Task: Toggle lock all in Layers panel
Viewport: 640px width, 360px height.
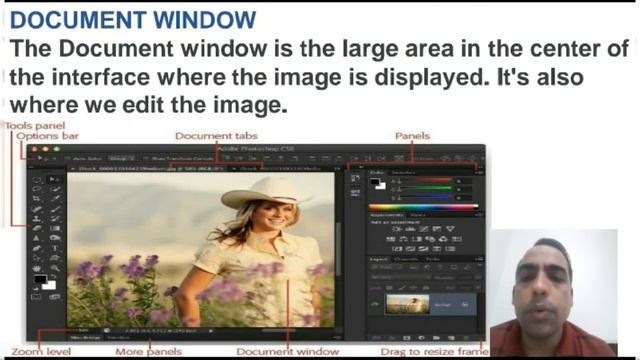Action: click(425, 288)
